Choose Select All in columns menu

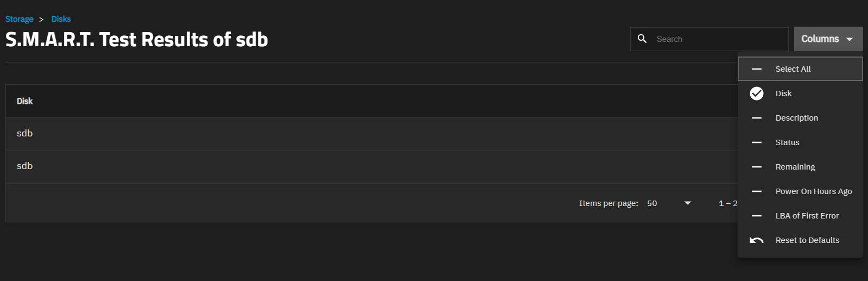click(793, 69)
